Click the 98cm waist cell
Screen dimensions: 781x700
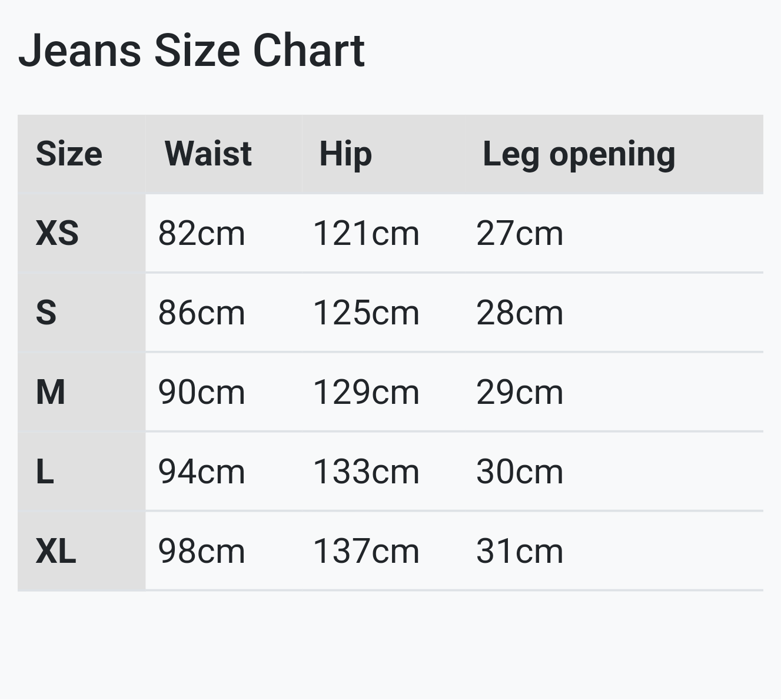click(201, 551)
